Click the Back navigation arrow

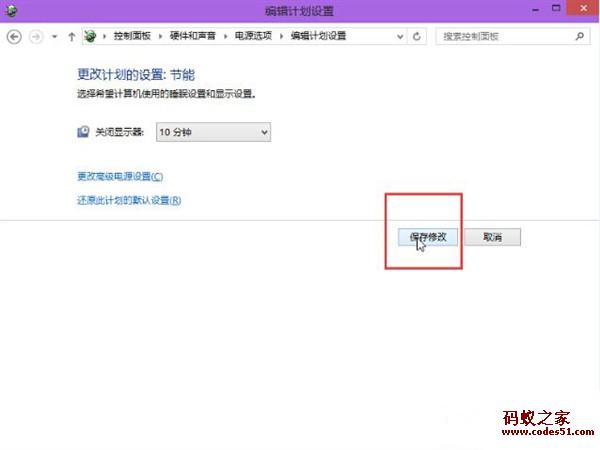pos(14,36)
